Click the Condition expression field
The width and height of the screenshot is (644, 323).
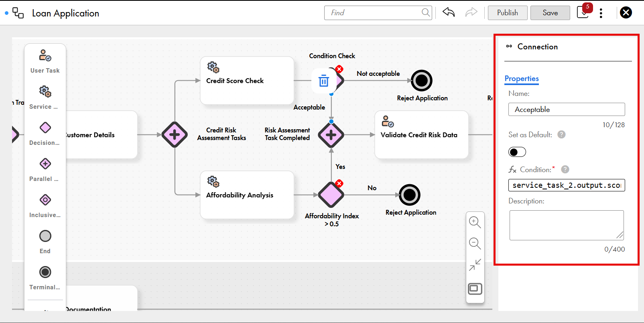567,185
